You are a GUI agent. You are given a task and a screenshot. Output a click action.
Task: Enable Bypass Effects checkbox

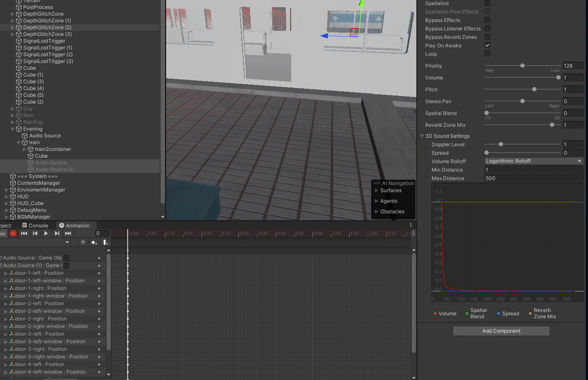487,20
